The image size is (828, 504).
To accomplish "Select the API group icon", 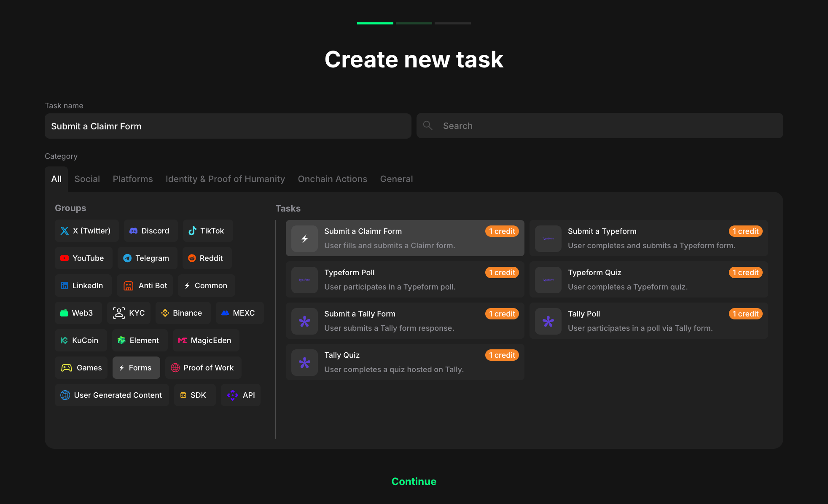I will (233, 395).
